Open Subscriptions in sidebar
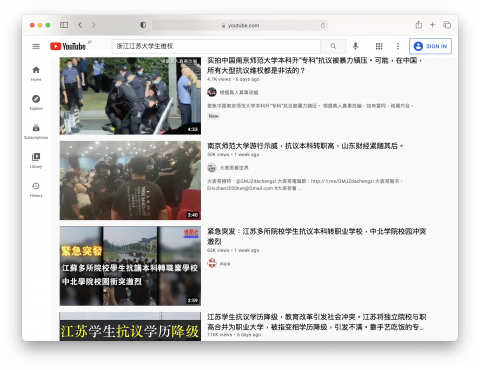The image size is (480, 370). click(x=36, y=132)
